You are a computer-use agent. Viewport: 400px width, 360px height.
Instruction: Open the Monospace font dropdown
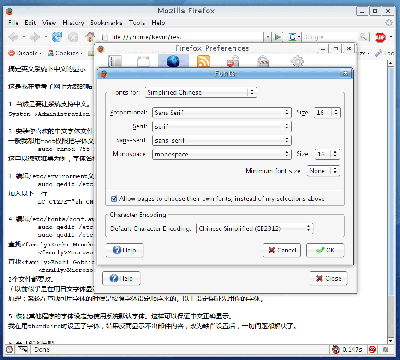pyautogui.click(x=222, y=154)
